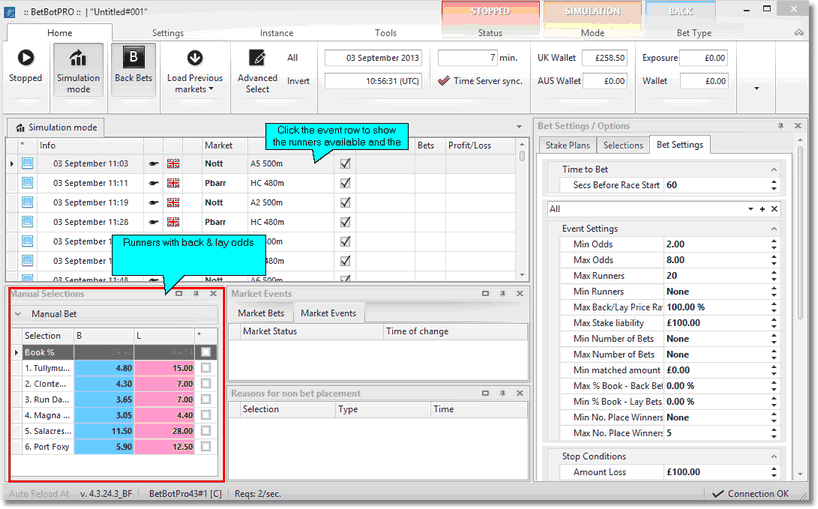The image size is (818, 509).
Task: Tick the Book % select-all checkbox
Action: tap(206, 352)
